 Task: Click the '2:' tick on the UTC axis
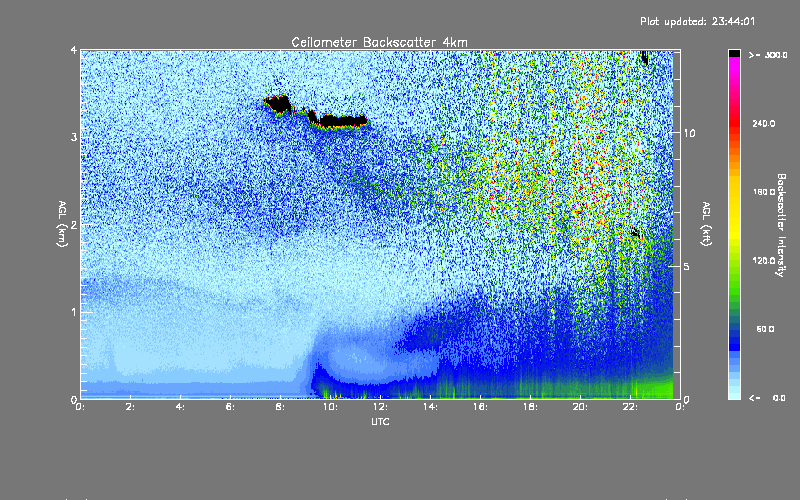click(130, 407)
